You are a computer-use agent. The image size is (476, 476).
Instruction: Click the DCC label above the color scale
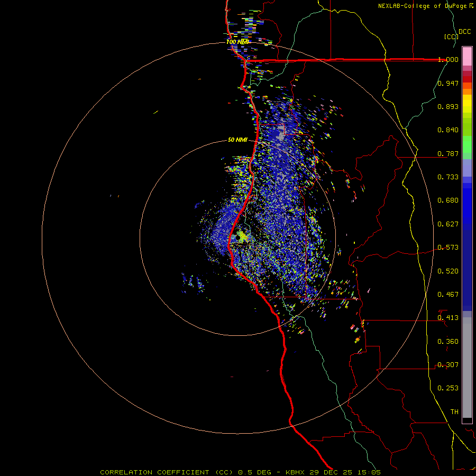coord(464,32)
